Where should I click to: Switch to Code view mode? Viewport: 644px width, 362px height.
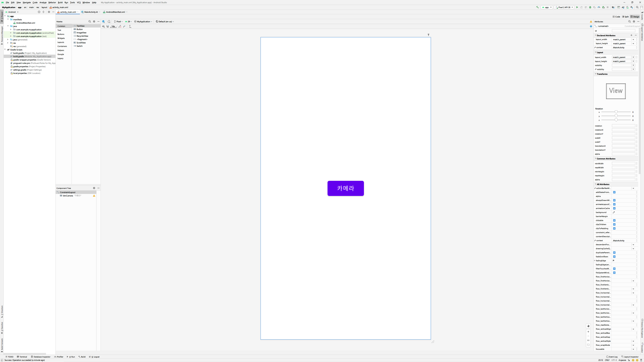coord(616,17)
